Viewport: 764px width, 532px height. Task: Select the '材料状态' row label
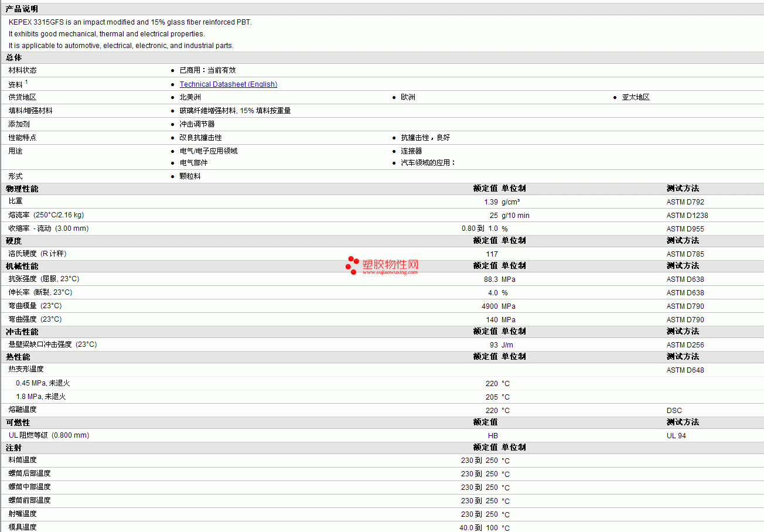click(22, 70)
